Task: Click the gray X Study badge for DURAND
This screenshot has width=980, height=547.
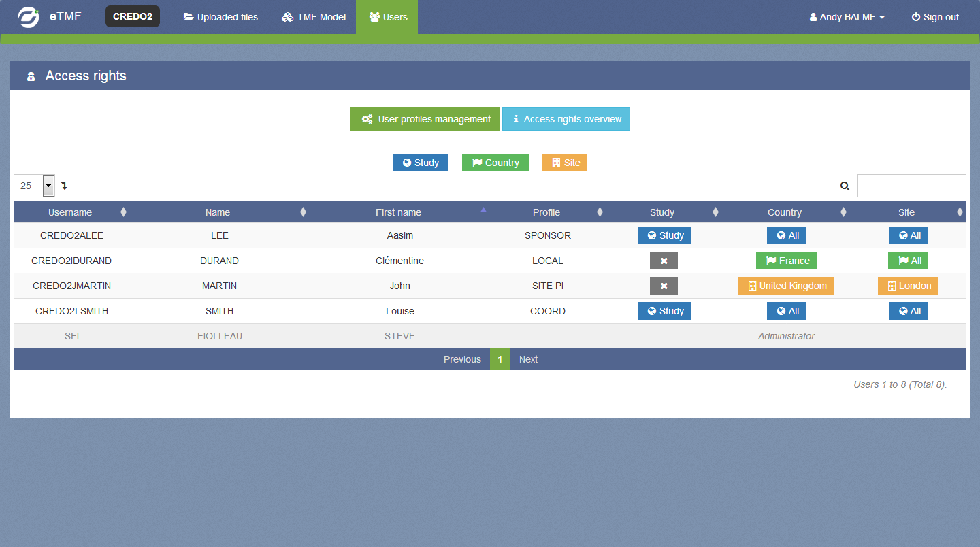Action: [x=664, y=261]
